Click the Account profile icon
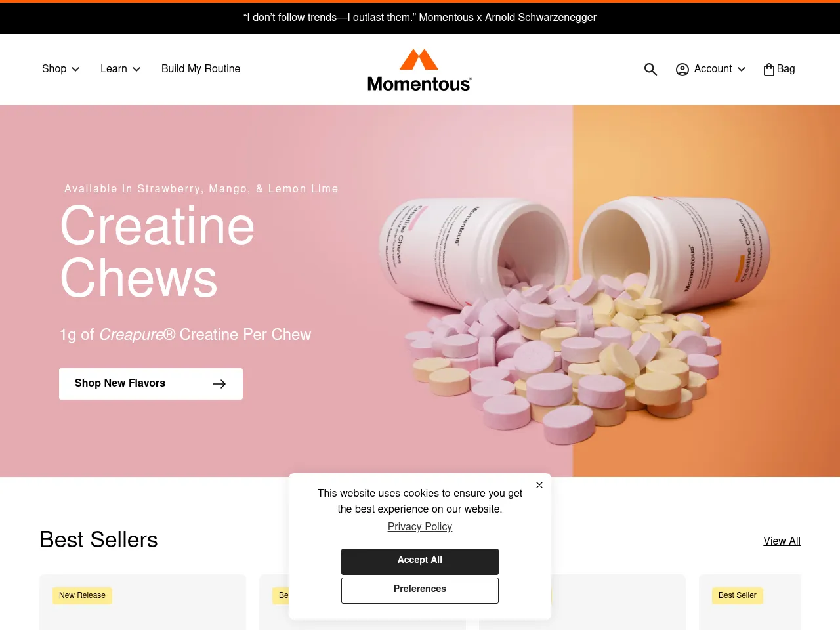Viewport: 840px width, 630px height. click(x=682, y=69)
